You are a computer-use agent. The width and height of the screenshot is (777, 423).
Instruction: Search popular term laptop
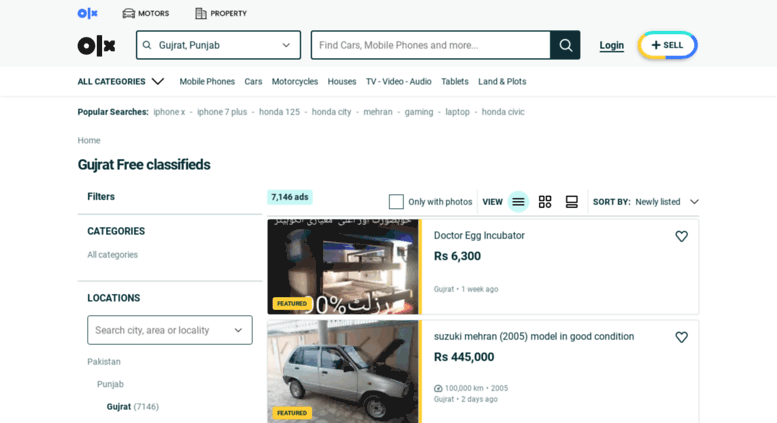pos(457,112)
